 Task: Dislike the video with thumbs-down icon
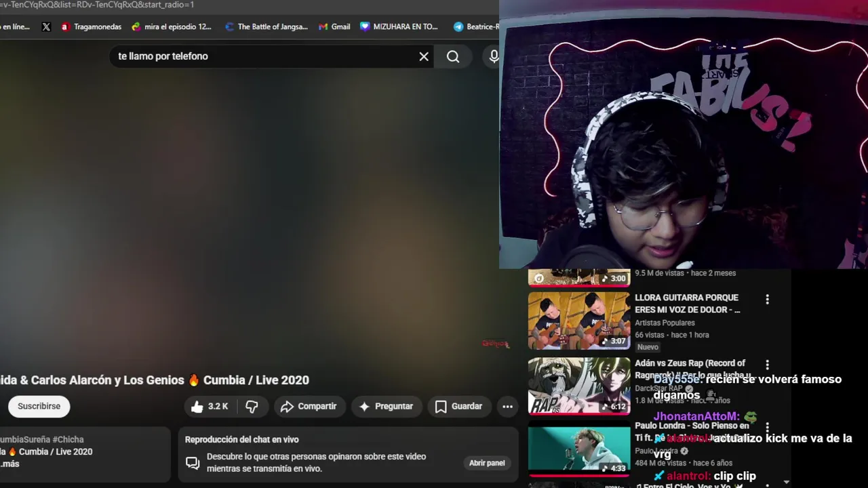(x=252, y=406)
